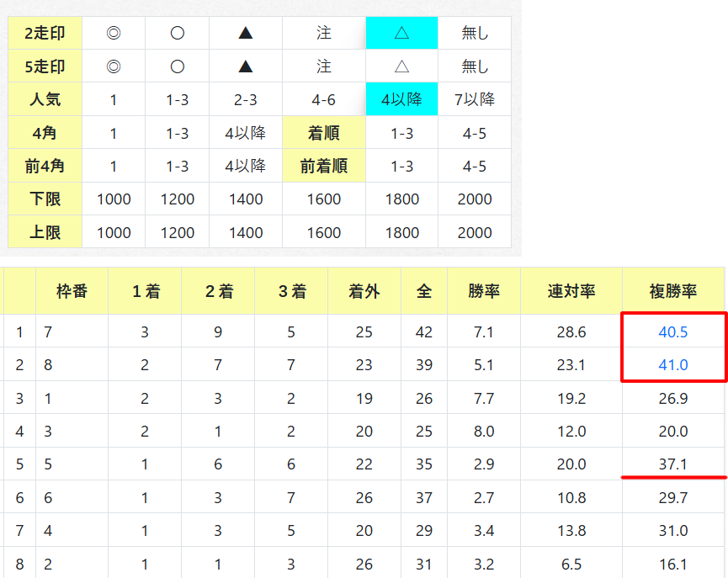The image size is (728, 578).
Task: Select 着順 range 4-5
Action: [475, 133]
